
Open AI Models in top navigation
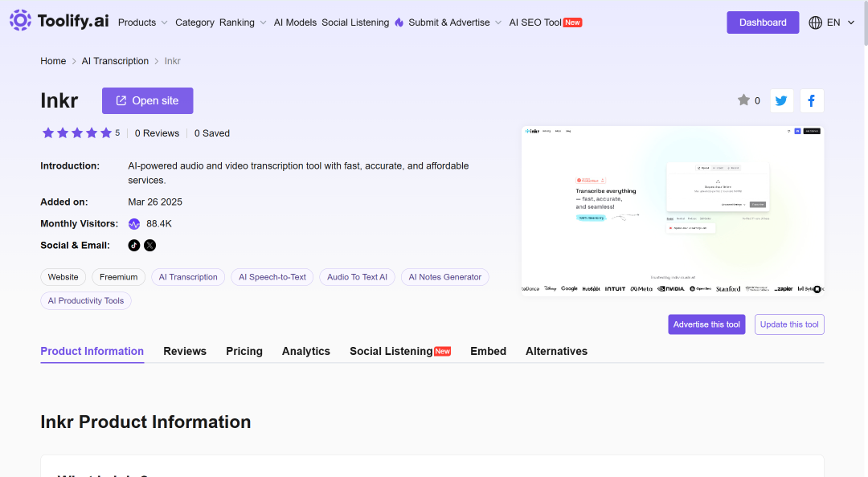[x=295, y=22]
